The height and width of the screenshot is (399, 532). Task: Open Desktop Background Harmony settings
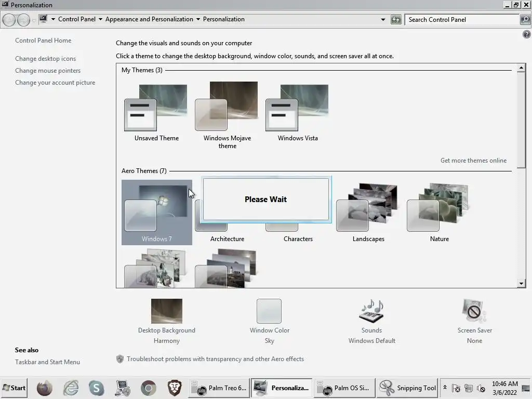click(x=167, y=321)
